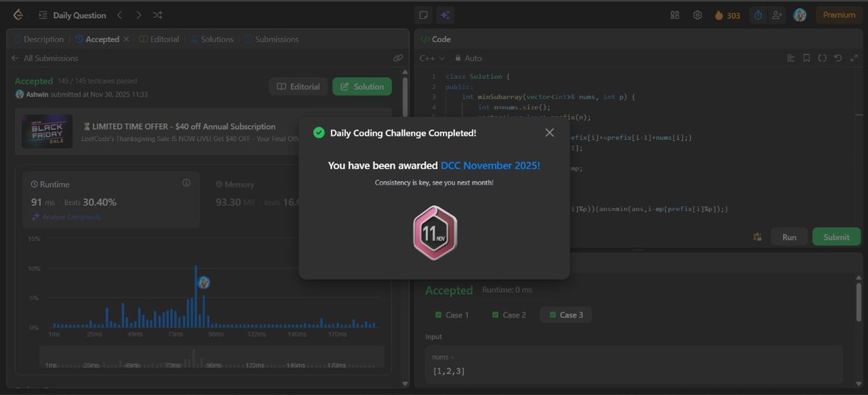Viewport: 868px width, 395px height.
Task: Click the bookmark icon in editor toolbar
Action: (x=807, y=58)
